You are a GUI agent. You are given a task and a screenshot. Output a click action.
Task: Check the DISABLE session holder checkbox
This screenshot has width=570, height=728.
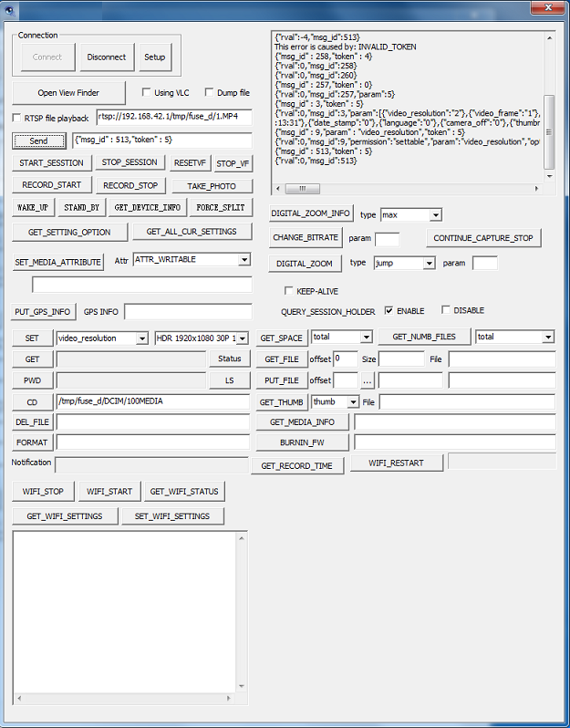[x=446, y=309]
